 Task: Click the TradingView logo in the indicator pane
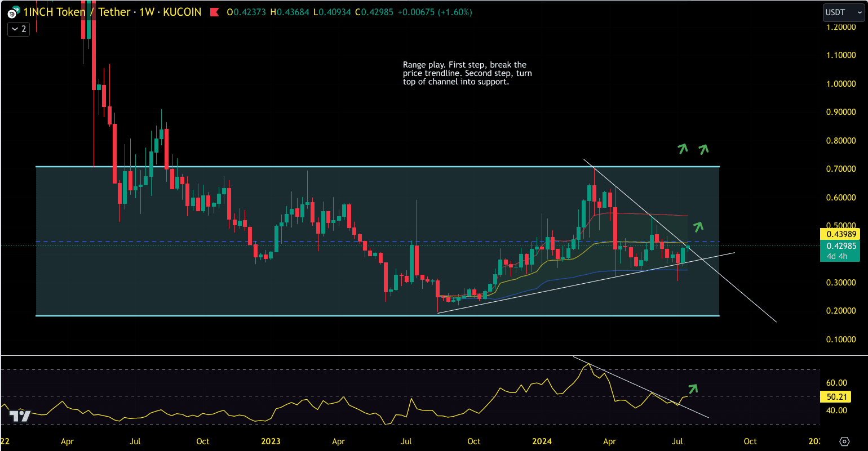tap(20, 417)
